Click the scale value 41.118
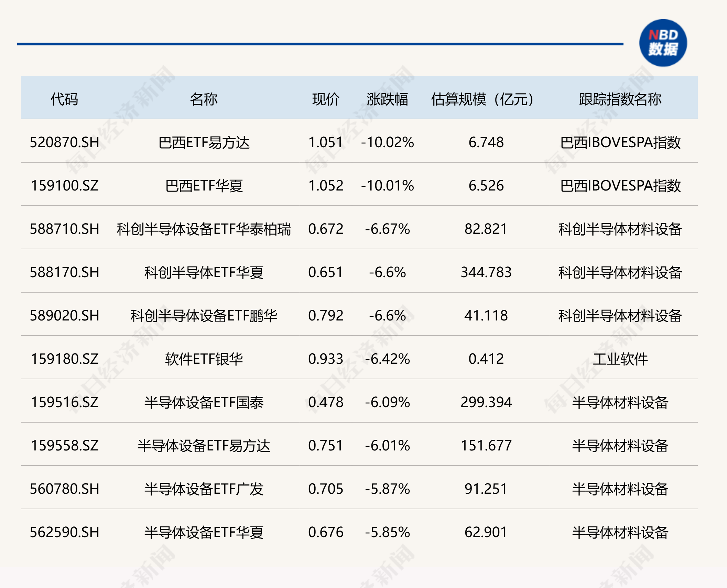The image size is (727, 588). (x=486, y=316)
